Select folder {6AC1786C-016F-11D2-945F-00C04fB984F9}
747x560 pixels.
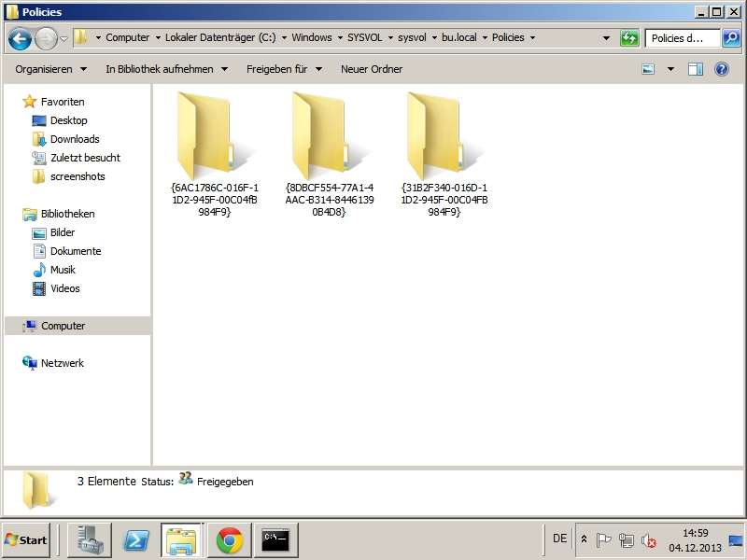click(x=215, y=154)
